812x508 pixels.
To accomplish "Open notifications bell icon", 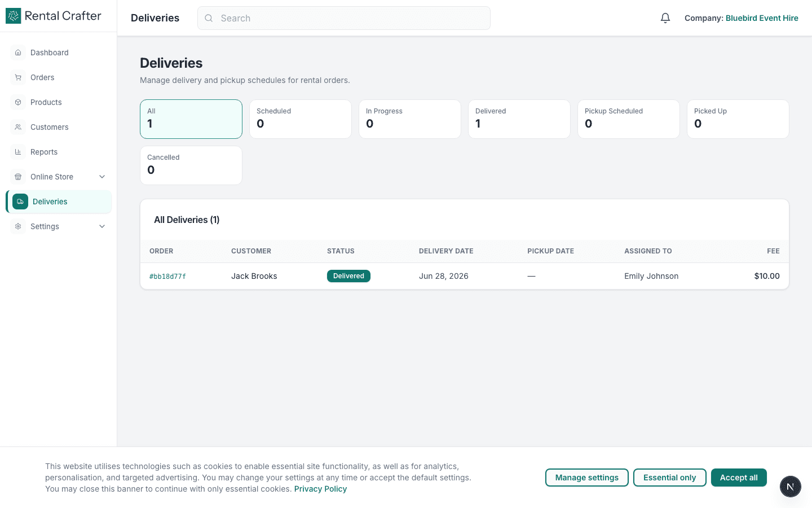I will pos(665,18).
